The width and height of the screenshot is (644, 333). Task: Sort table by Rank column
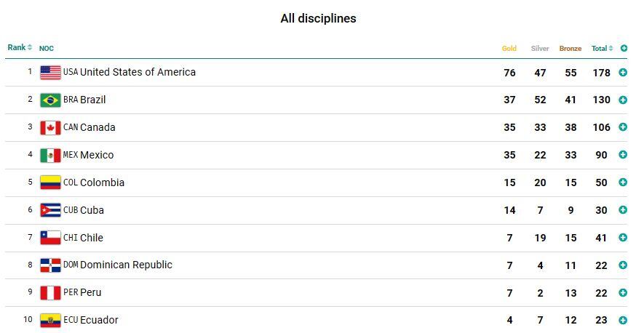[x=20, y=48]
